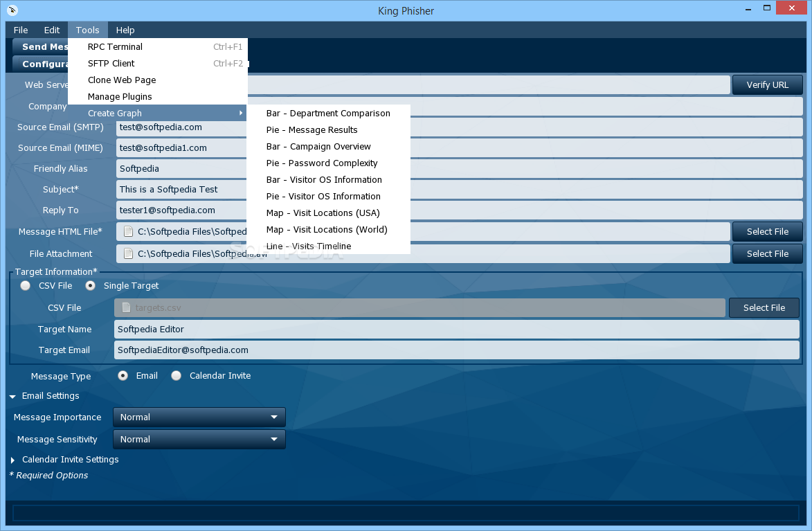Click the file icon in File Attachment field

128,253
